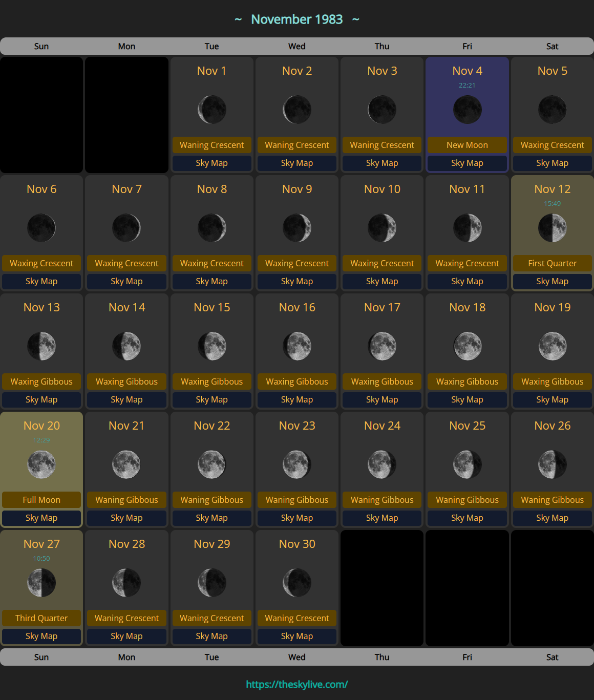Click the theskylive.com footer link
The image size is (594, 700).
(x=297, y=684)
